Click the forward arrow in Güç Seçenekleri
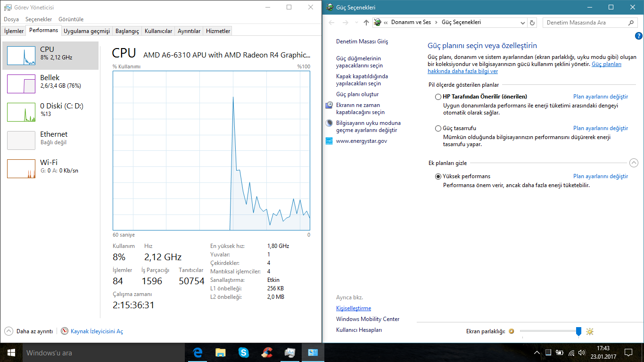Viewport: 644px width, 362px height. 346,23
